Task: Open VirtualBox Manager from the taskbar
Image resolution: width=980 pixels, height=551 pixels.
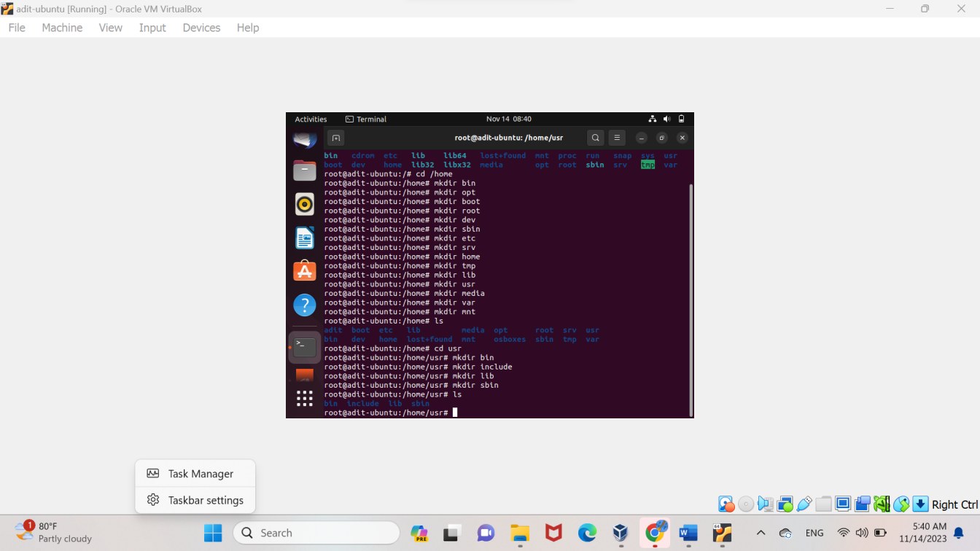Action: (621, 534)
